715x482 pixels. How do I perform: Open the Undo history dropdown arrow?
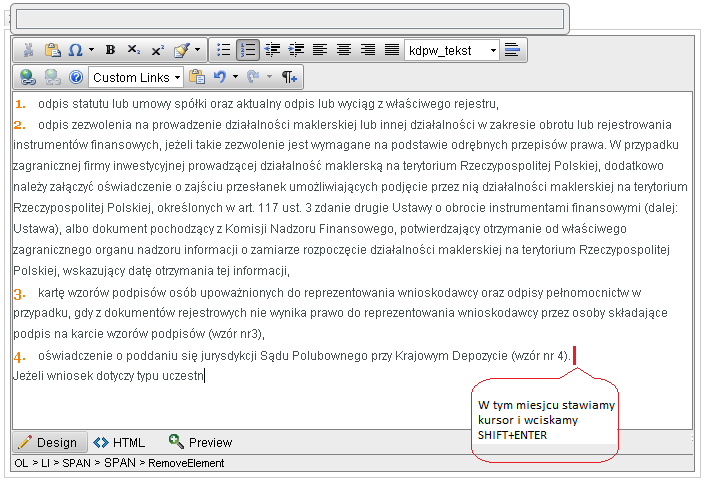(x=235, y=77)
